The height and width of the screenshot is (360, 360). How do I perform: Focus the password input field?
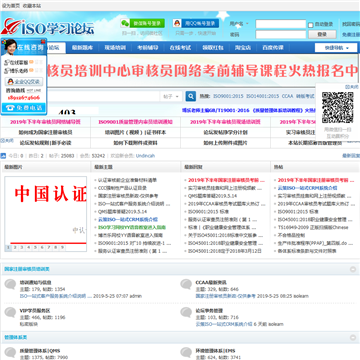click(281, 34)
